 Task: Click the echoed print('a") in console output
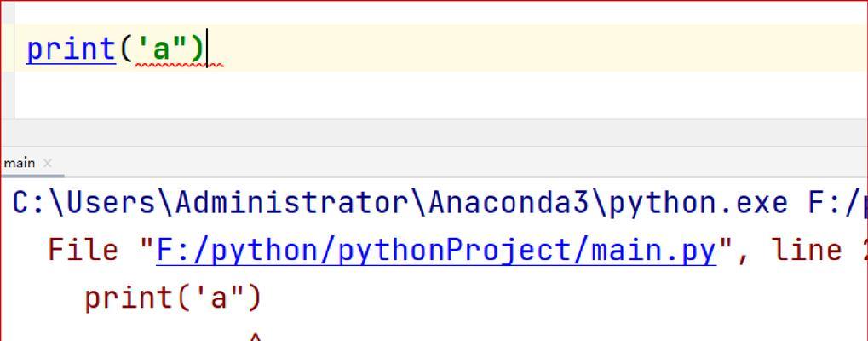click(173, 298)
